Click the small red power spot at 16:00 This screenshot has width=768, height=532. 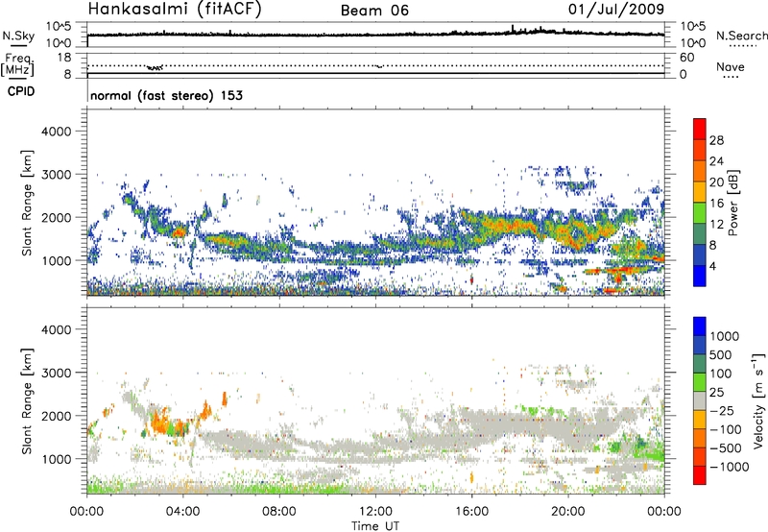tap(471, 279)
